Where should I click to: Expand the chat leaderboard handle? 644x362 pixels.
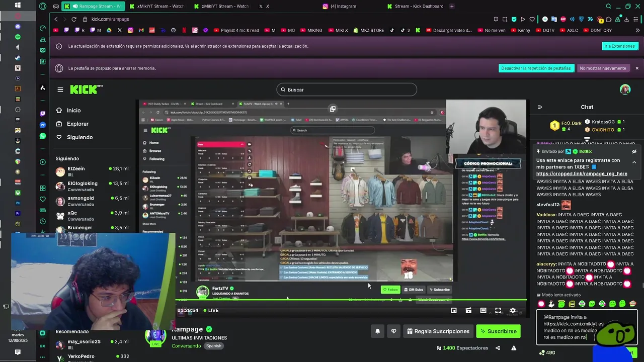[587, 139]
